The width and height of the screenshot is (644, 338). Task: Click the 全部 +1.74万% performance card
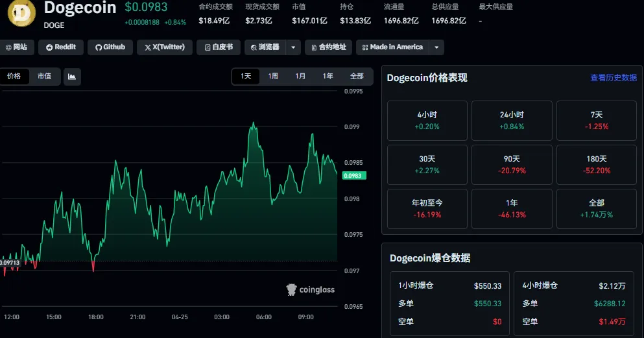coord(597,209)
